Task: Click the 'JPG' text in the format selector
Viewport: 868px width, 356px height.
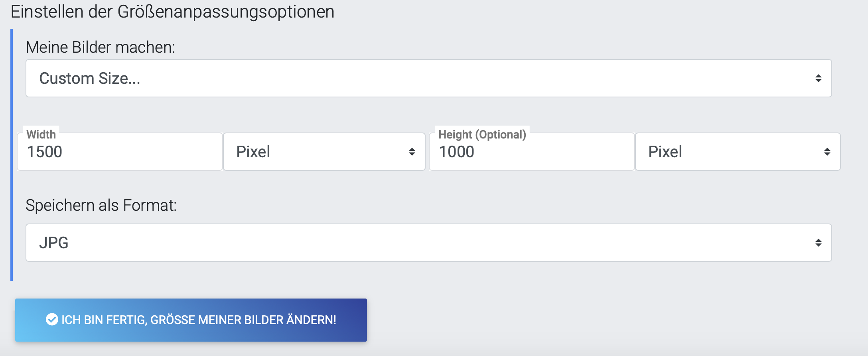Action: pyautogui.click(x=54, y=243)
